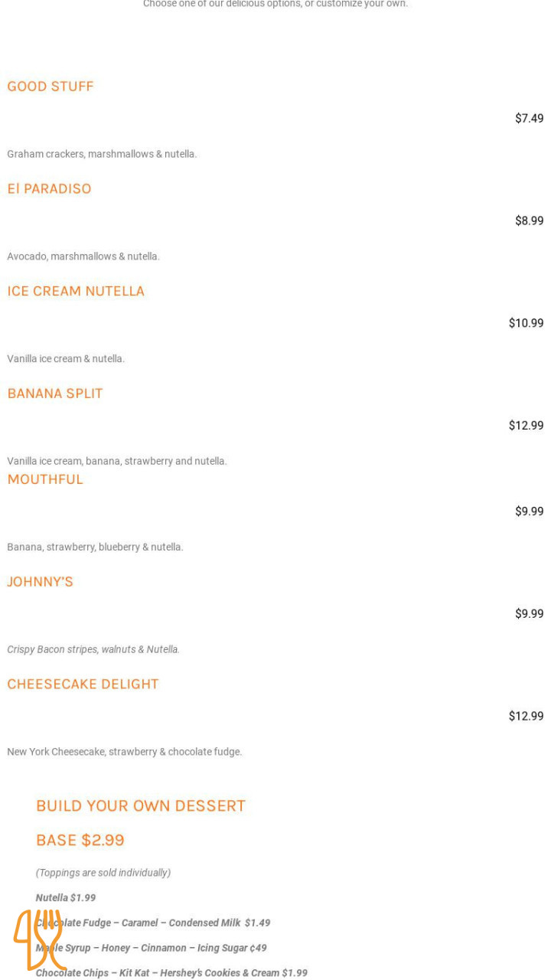
Task: Click the MOUTHFUL item title
Action: (x=45, y=479)
